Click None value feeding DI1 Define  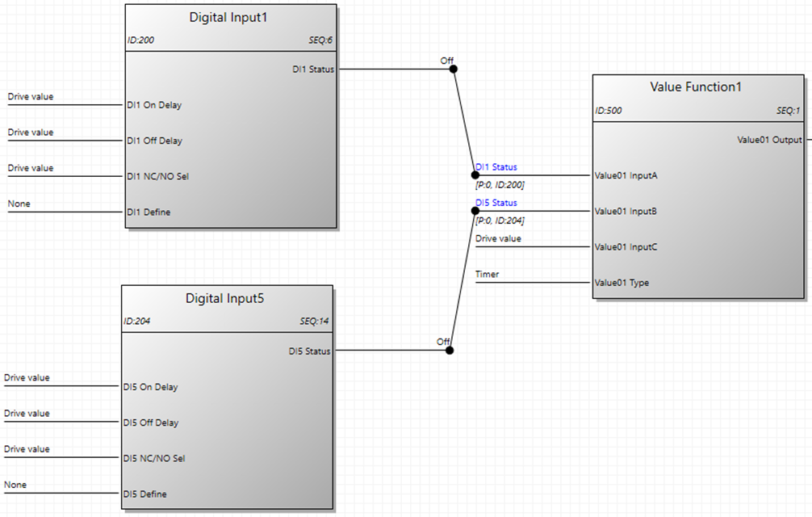click(x=19, y=204)
